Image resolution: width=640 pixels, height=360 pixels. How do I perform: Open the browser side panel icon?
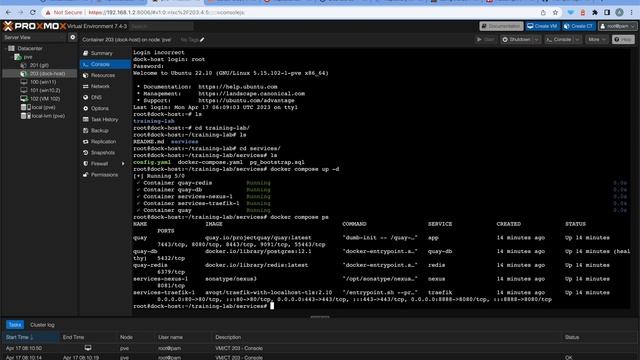(607, 13)
